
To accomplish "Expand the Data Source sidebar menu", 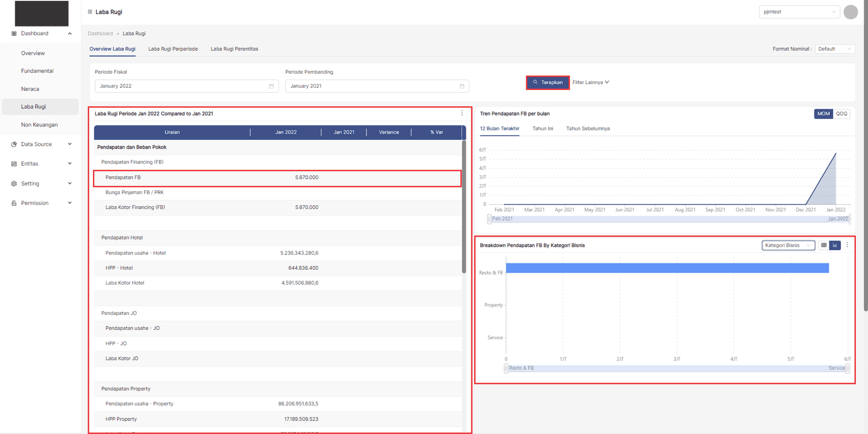I will tap(41, 144).
